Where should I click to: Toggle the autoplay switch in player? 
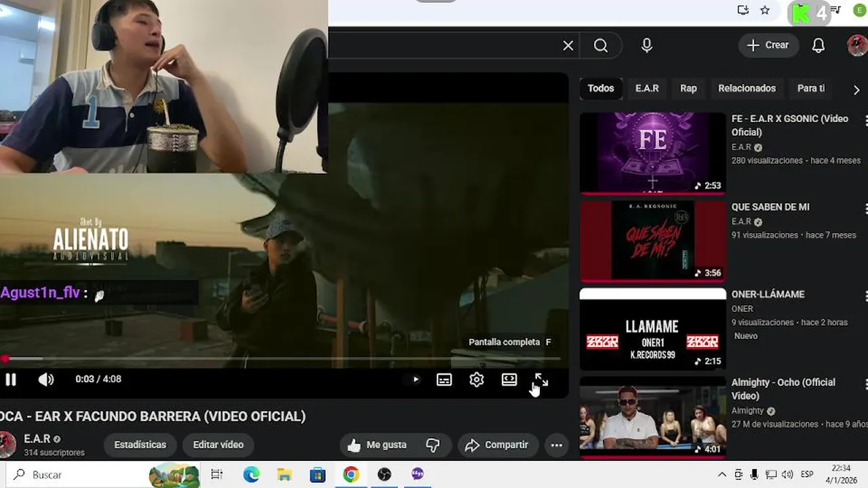(415, 380)
